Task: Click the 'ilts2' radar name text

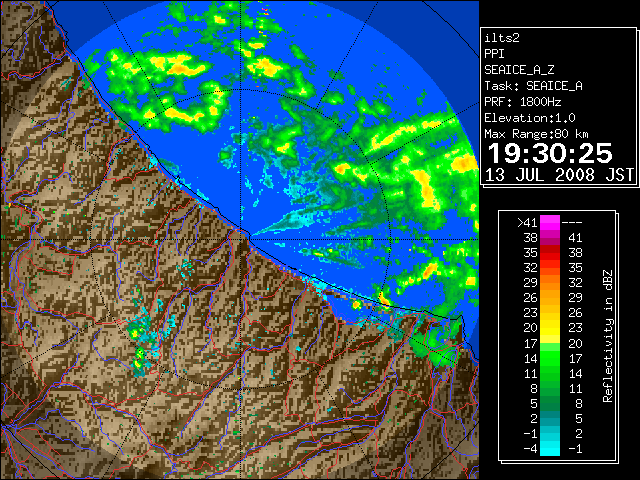Action: tap(502, 38)
